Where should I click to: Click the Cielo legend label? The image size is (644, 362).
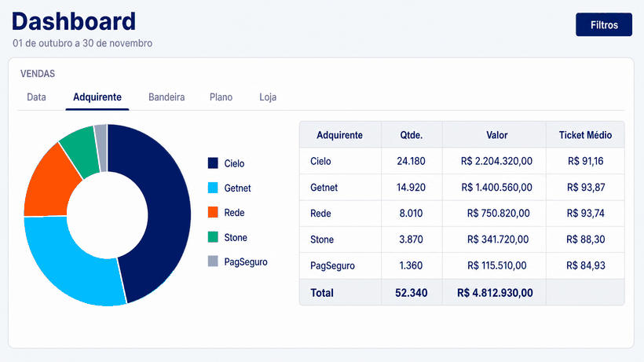pyautogui.click(x=234, y=163)
